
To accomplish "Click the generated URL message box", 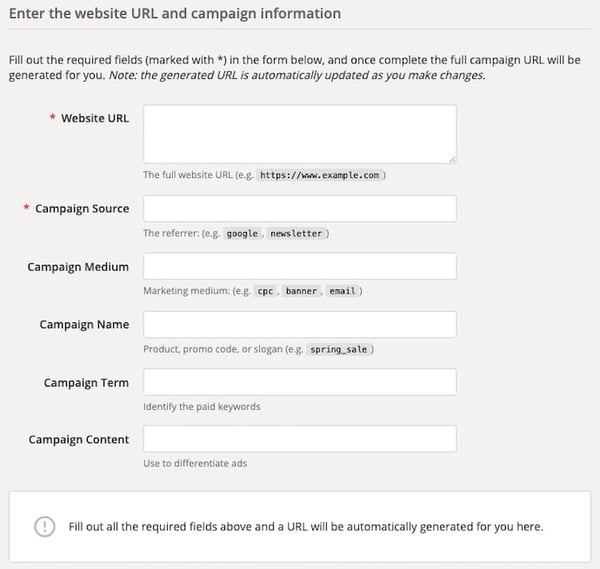I will pos(300,526).
